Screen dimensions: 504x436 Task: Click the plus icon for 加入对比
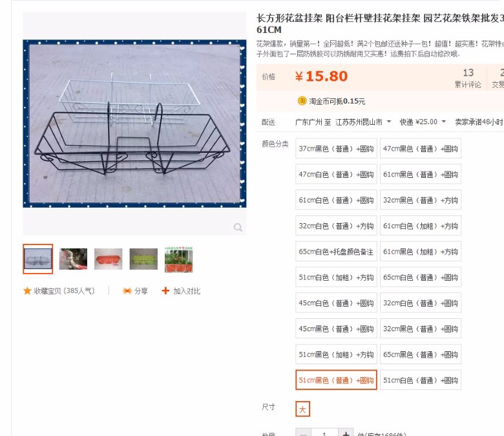tap(165, 290)
